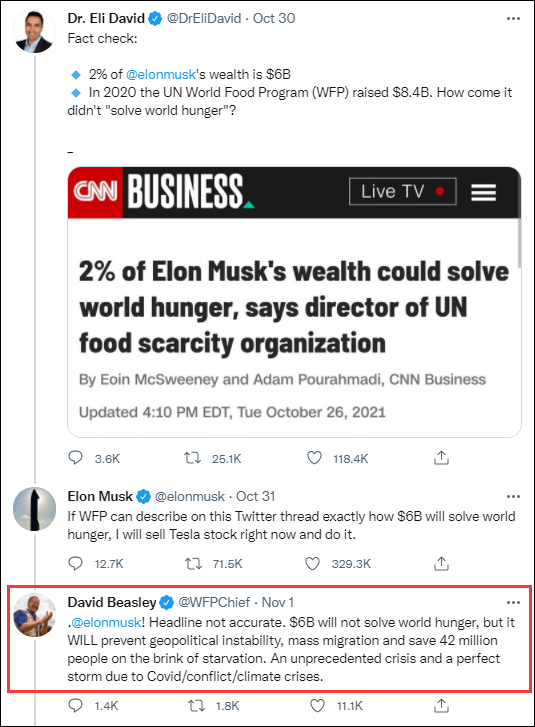Open more options on Elon Musk's tweet
Image resolution: width=535 pixels, height=727 pixels.
(x=513, y=497)
